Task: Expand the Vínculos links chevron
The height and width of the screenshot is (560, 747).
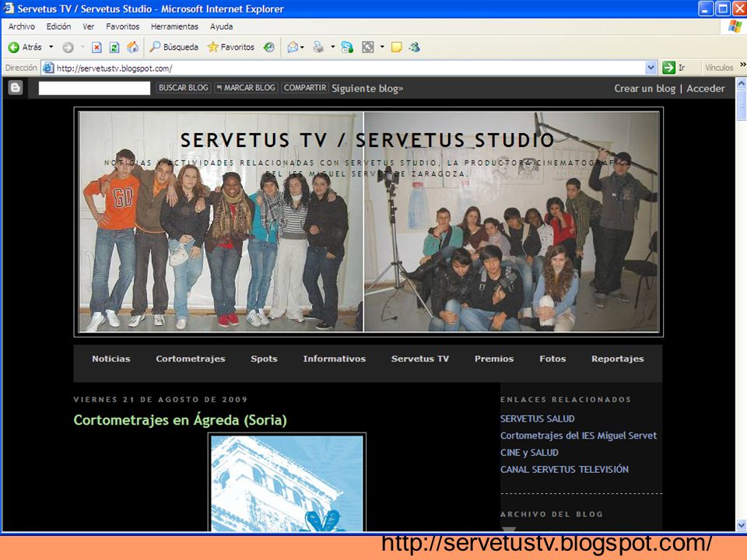Action: [x=742, y=65]
